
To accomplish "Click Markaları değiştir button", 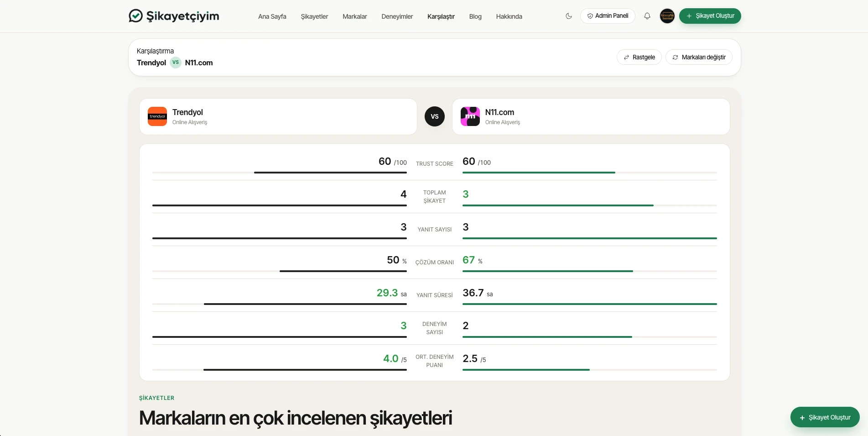I will pyautogui.click(x=699, y=57).
